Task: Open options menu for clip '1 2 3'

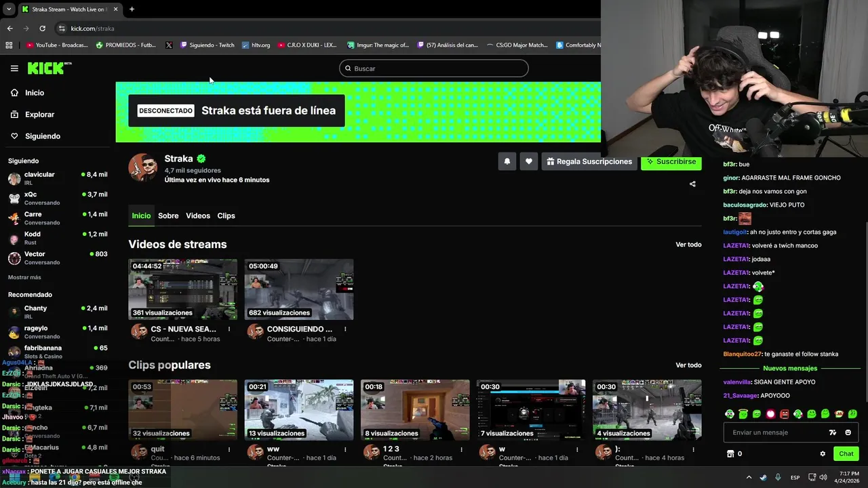Action: pyautogui.click(x=461, y=449)
